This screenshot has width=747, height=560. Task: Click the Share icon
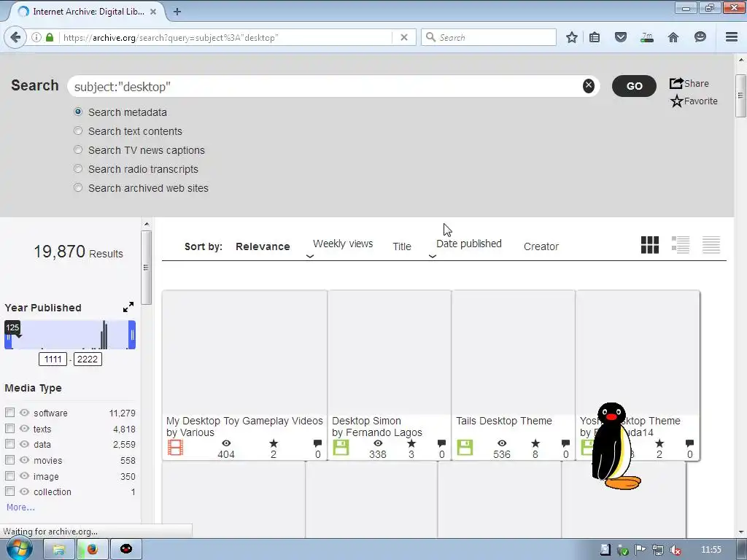coord(676,83)
